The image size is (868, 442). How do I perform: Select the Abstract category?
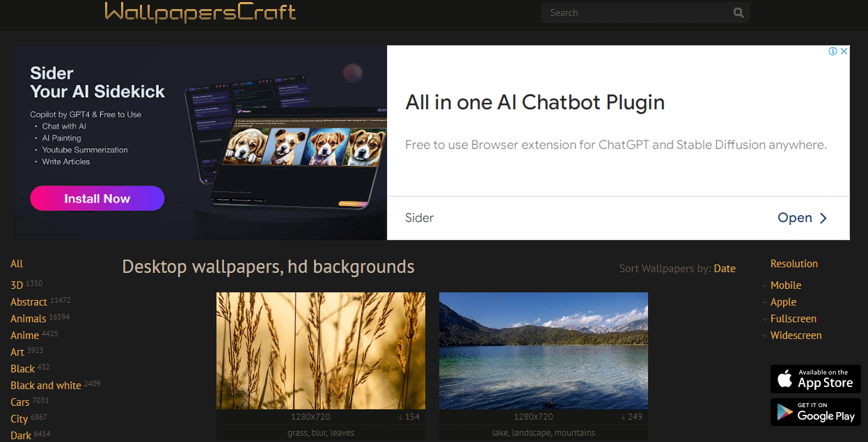29,302
